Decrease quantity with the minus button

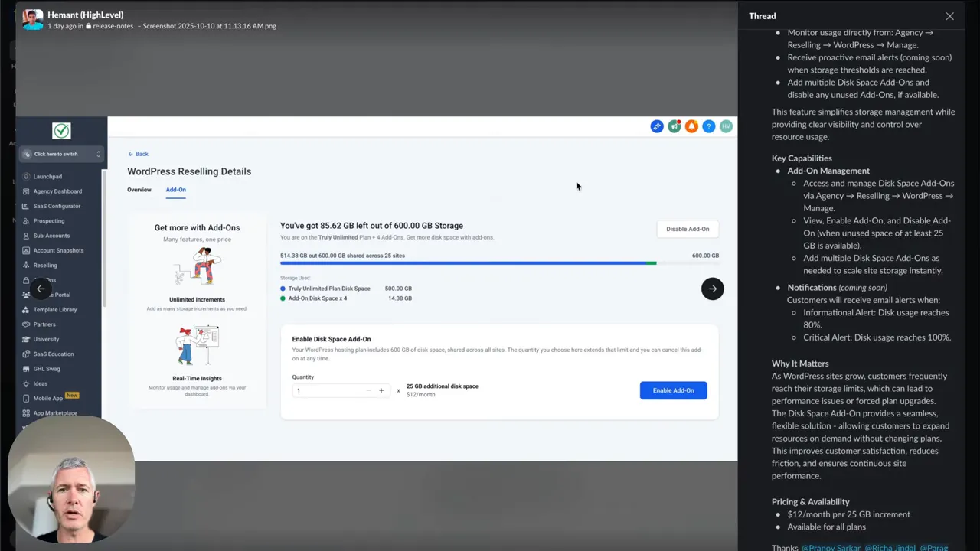coord(368,390)
